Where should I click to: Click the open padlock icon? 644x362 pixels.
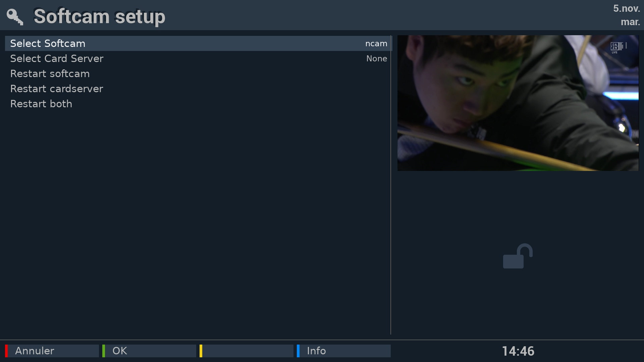tap(518, 256)
